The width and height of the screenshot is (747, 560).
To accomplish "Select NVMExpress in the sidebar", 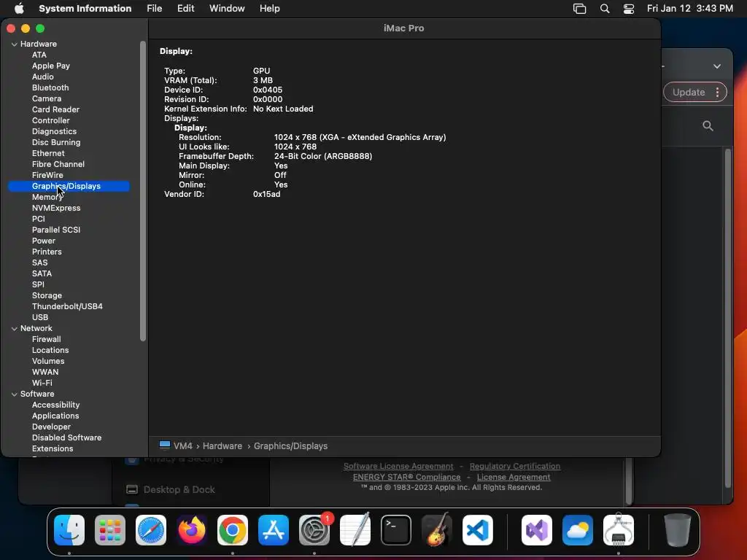I will tap(56, 208).
